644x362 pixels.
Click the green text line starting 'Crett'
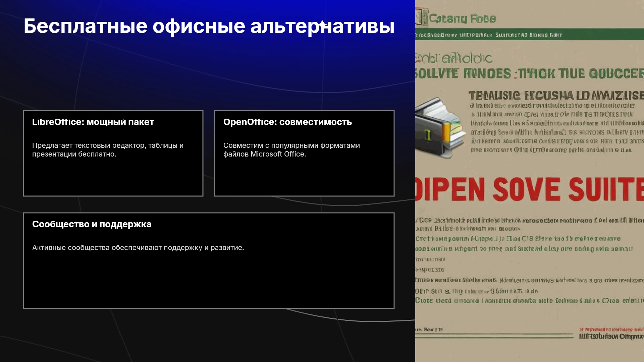(518, 239)
